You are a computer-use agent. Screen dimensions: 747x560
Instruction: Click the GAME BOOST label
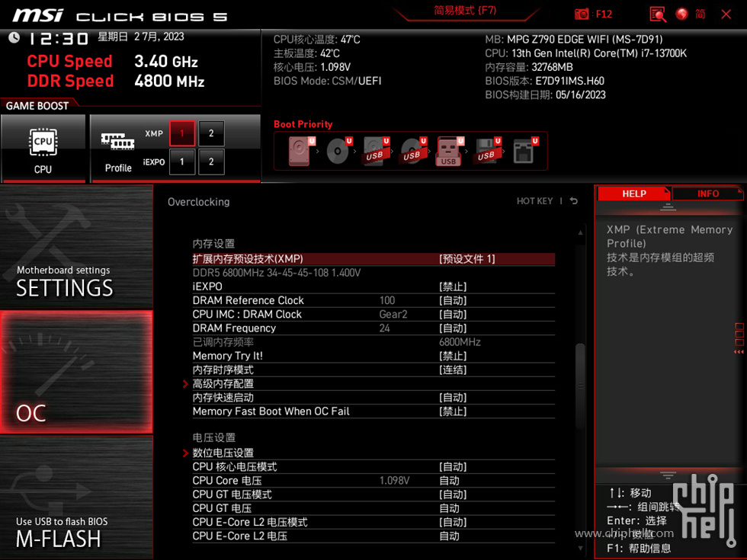click(x=37, y=106)
